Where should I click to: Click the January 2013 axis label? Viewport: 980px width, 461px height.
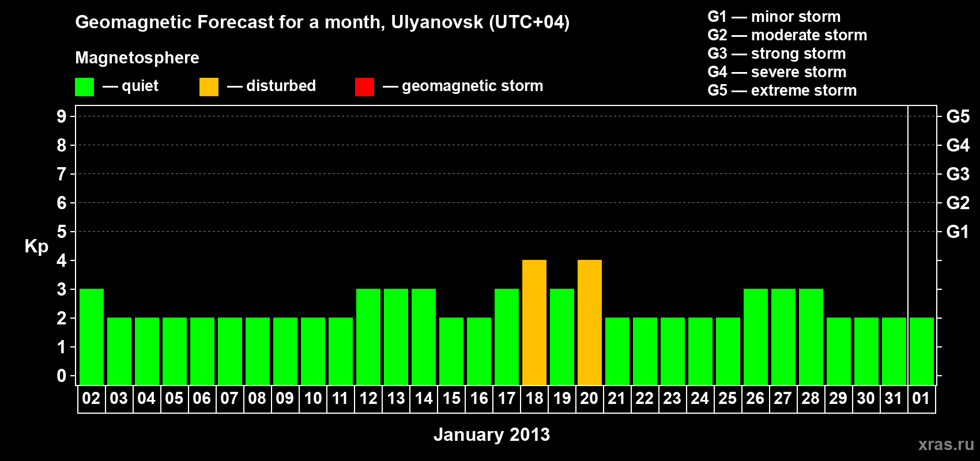point(492,434)
